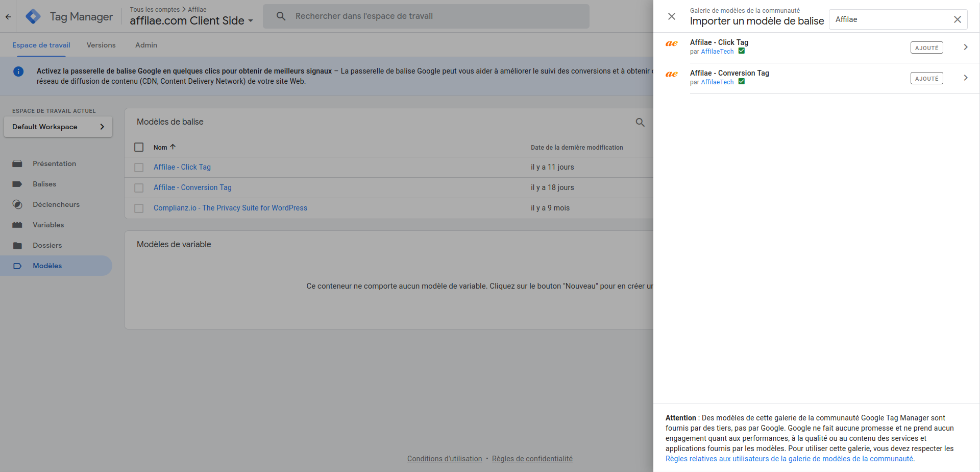Screen dimensions: 980x472
Task: Click verified badge next to Conversion Tag author
Action: pyautogui.click(x=742, y=82)
